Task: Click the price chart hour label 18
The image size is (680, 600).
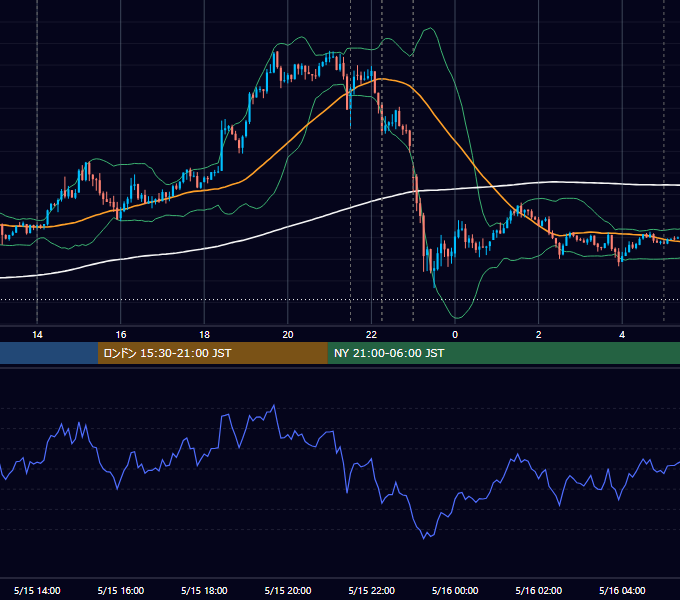Action: [x=204, y=335]
